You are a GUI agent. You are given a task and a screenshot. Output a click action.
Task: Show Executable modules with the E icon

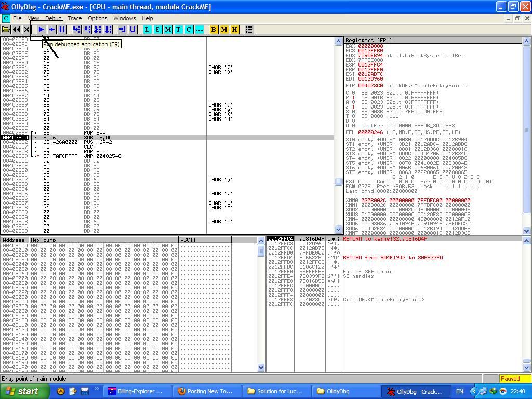click(157, 30)
